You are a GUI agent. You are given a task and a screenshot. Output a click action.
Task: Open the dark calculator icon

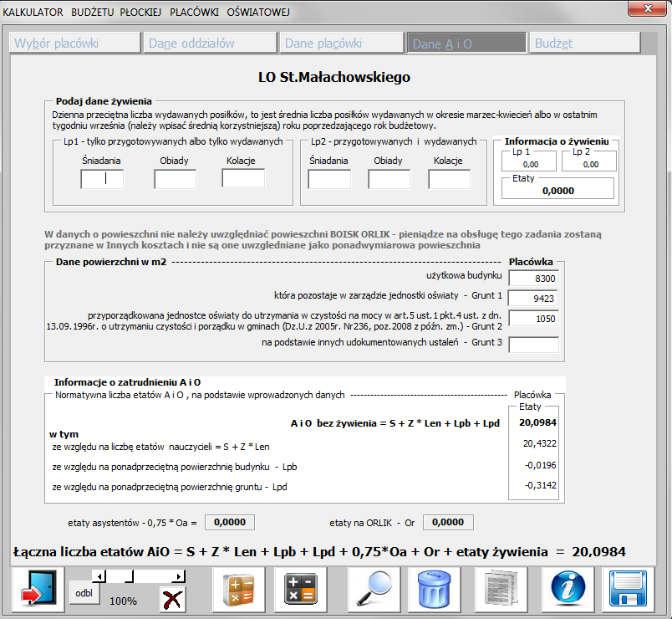300,590
